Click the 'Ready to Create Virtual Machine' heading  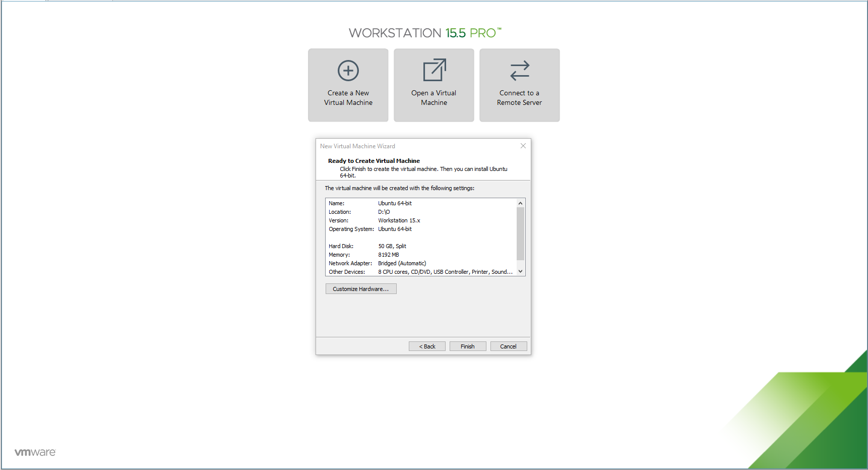point(374,161)
